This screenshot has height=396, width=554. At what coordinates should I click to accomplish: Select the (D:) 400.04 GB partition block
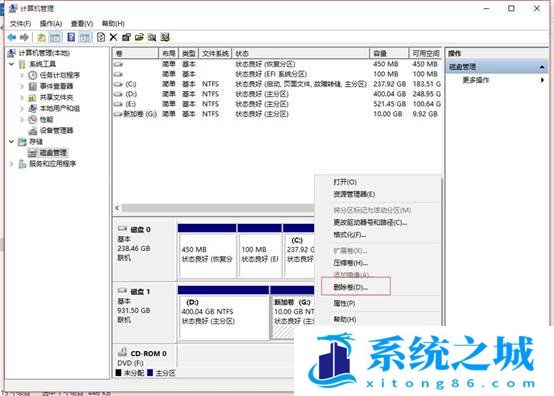pyautogui.click(x=223, y=312)
